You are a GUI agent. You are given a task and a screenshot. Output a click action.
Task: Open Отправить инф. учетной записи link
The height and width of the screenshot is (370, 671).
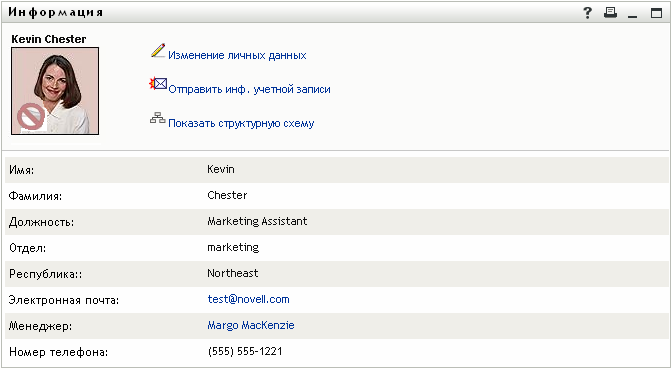point(249,89)
